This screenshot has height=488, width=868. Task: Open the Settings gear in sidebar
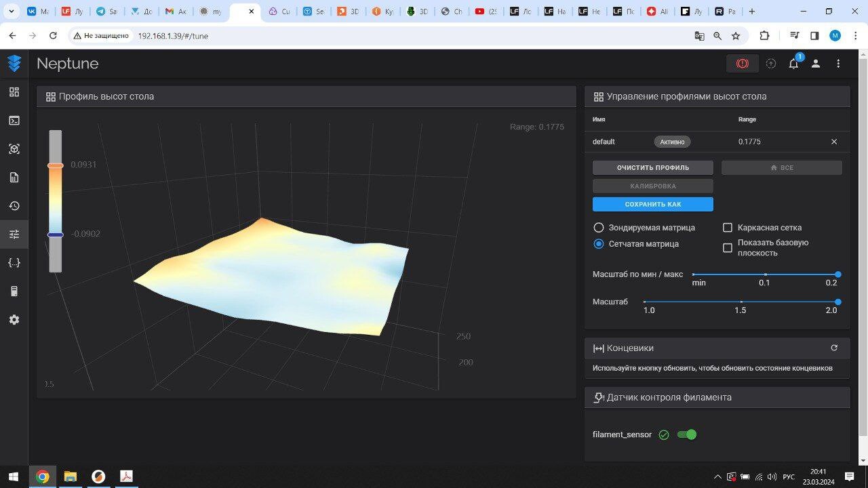14,320
